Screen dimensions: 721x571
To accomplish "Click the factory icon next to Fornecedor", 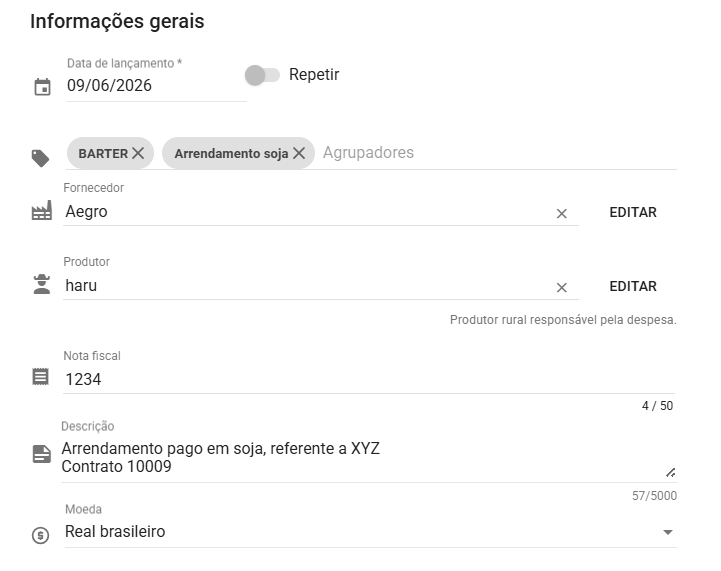I will tap(41, 211).
